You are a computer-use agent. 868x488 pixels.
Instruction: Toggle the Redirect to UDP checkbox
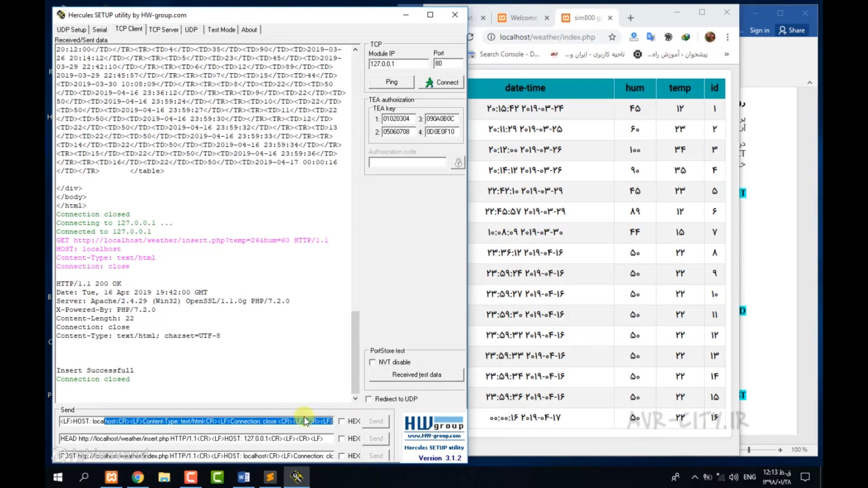click(x=369, y=399)
